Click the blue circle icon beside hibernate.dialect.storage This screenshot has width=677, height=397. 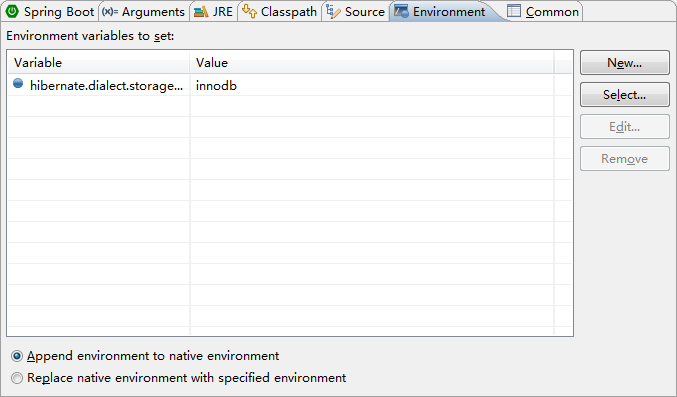18,83
